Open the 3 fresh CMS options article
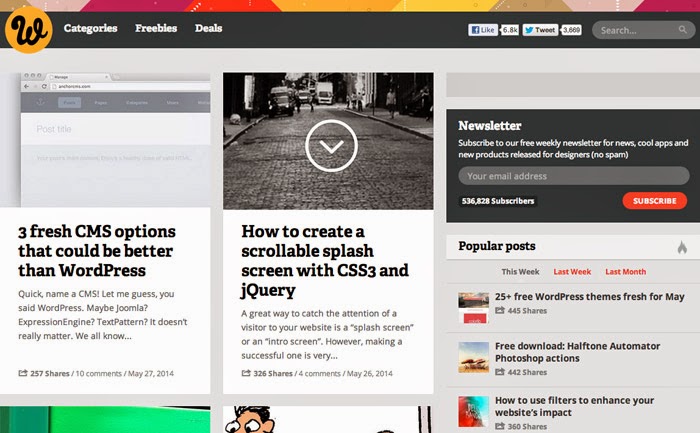The height and width of the screenshot is (433, 700). [x=97, y=250]
